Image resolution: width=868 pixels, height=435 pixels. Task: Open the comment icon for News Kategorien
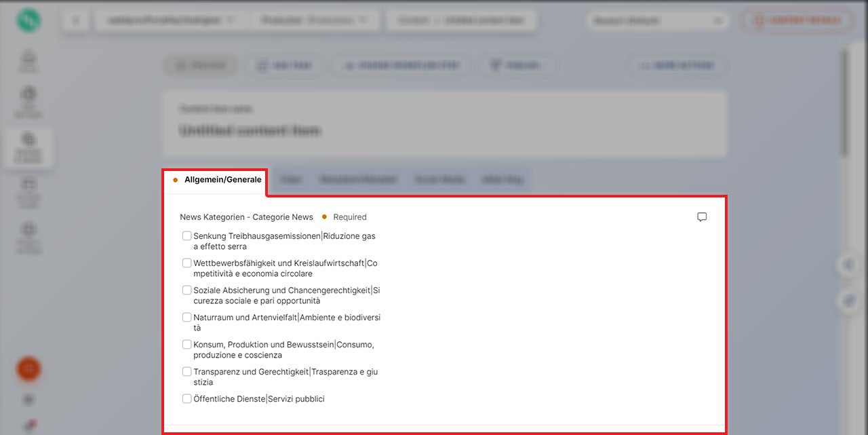(x=702, y=217)
